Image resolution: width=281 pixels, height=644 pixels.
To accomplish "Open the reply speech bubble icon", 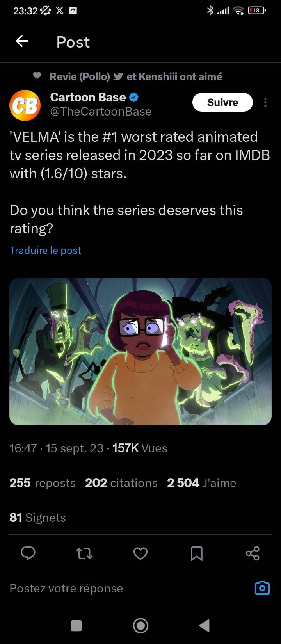I will (28, 553).
